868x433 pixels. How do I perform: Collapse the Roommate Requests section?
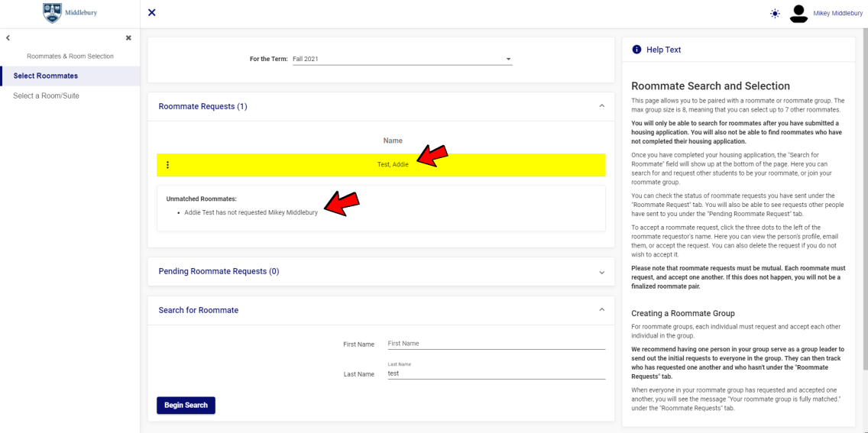point(601,106)
